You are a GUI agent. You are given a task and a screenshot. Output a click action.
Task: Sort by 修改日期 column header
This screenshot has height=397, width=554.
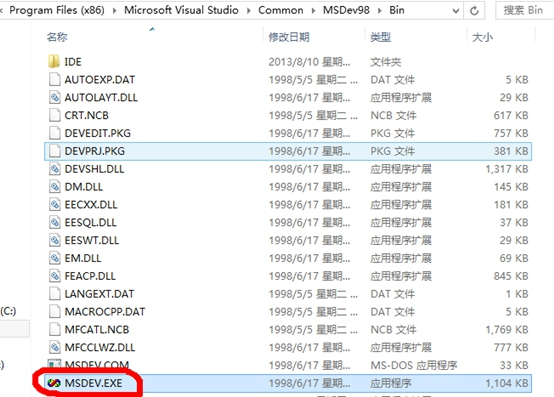coord(289,37)
